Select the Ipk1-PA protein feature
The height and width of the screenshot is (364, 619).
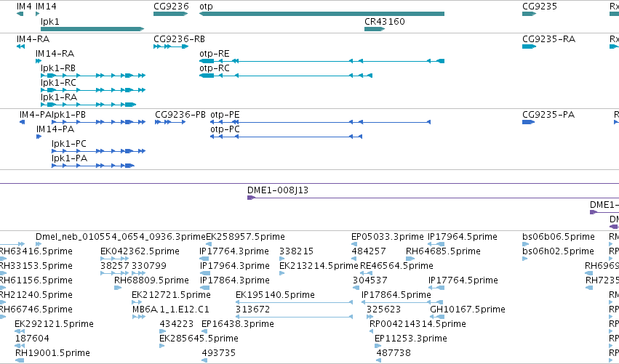93,166
